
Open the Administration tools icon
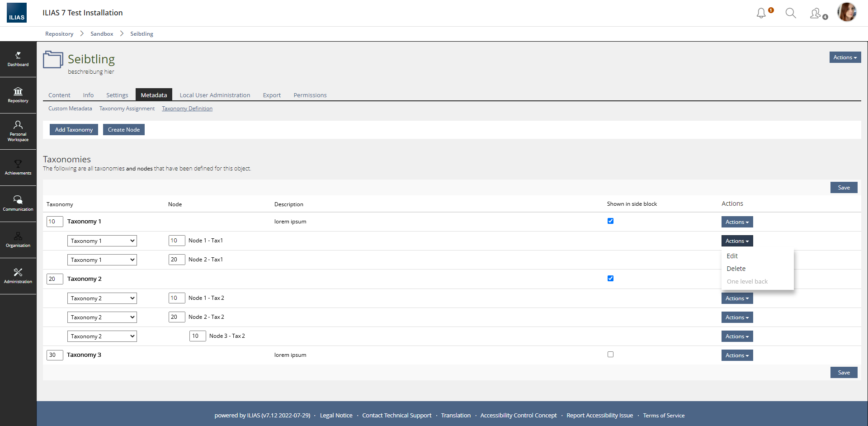point(18,276)
